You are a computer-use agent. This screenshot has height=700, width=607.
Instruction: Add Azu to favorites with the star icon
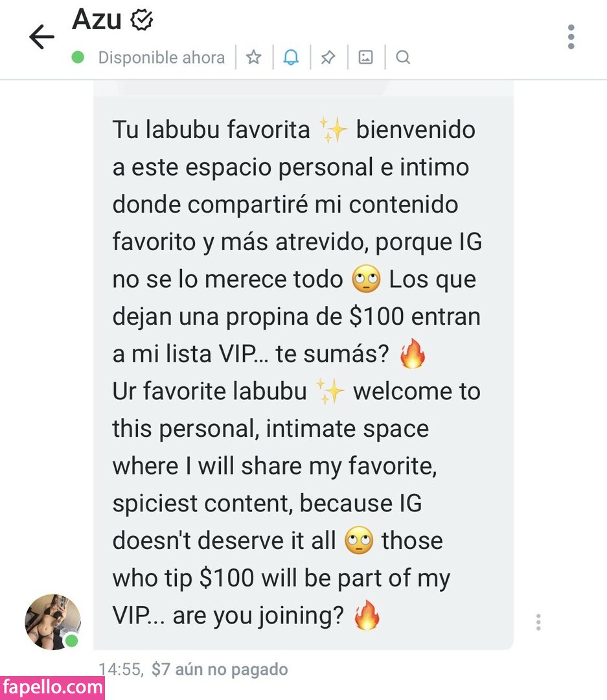[253, 57]
